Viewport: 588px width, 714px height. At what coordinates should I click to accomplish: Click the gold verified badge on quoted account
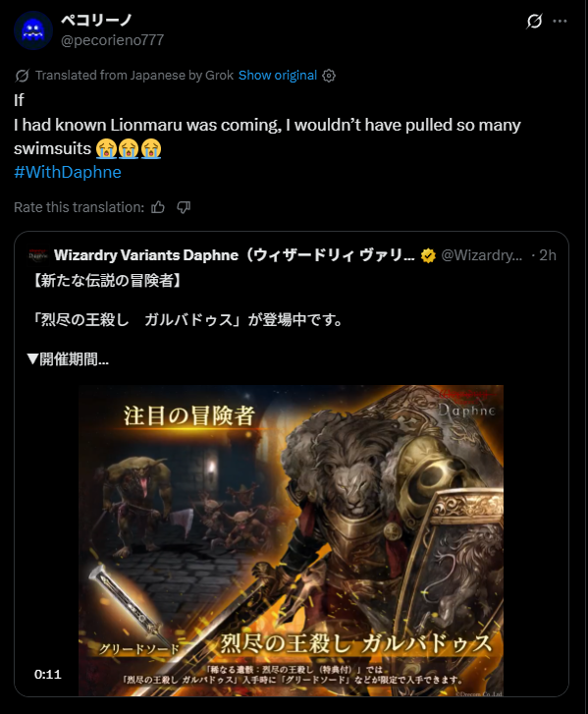[428, 255]
